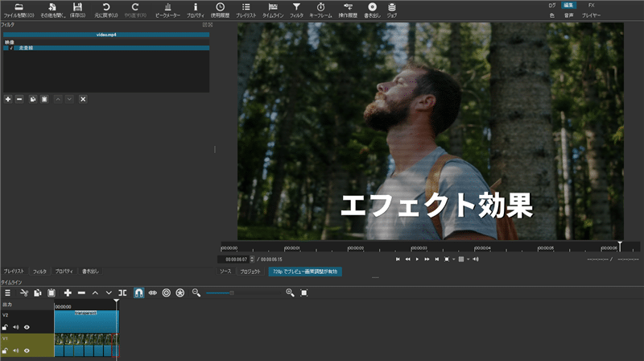
Task: Switch player to the ソース tab
Action: [x=225, y=272]
